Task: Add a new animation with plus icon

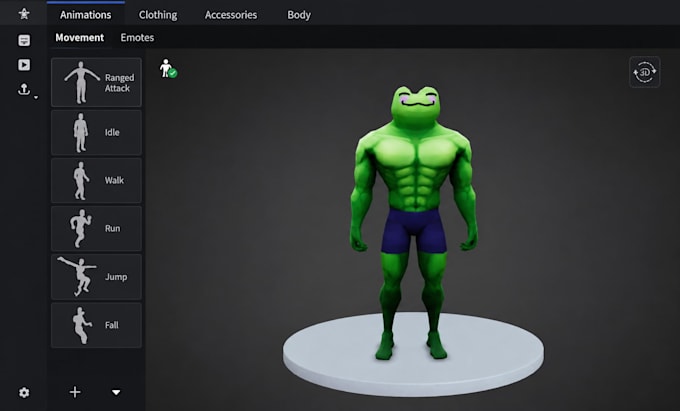Action: click(x=75, y=392)
